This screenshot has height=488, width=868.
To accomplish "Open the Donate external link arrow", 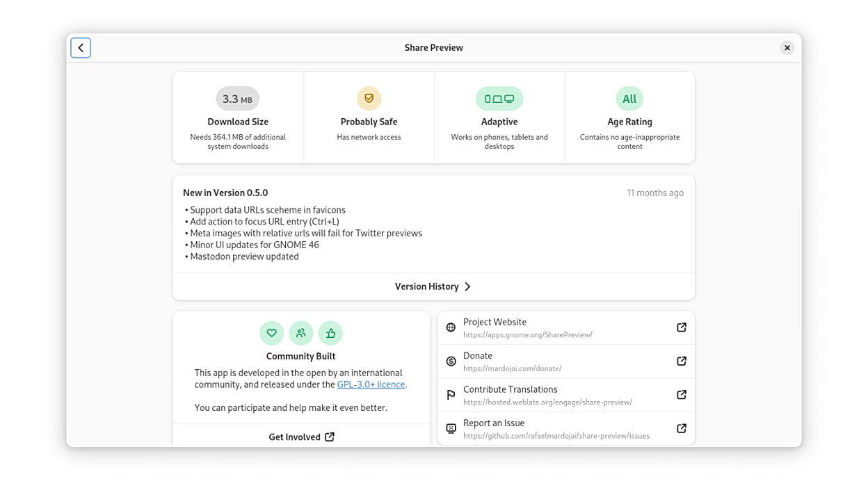I will tap(682, 361).
